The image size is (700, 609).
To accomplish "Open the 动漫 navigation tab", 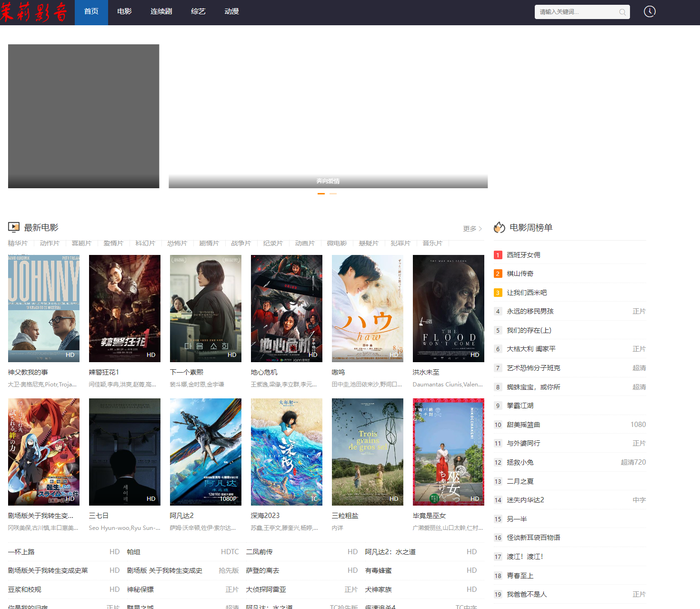I will pos(231,11).
